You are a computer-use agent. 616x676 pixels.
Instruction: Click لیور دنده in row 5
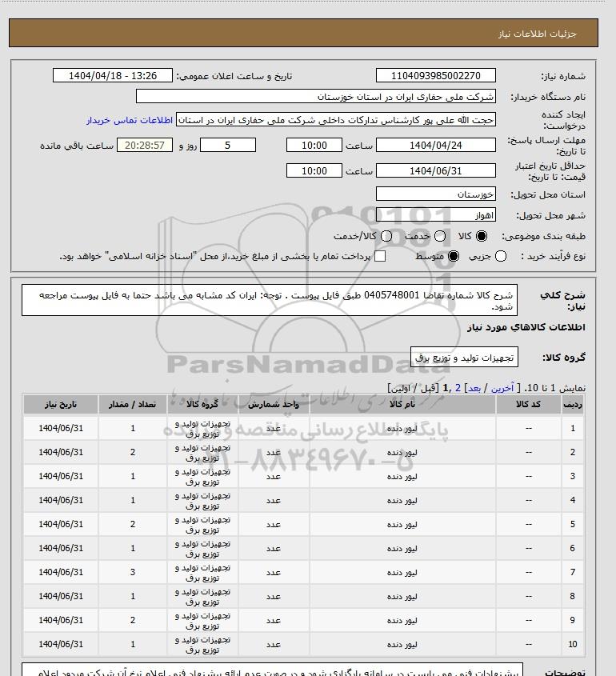pos(402,525)
